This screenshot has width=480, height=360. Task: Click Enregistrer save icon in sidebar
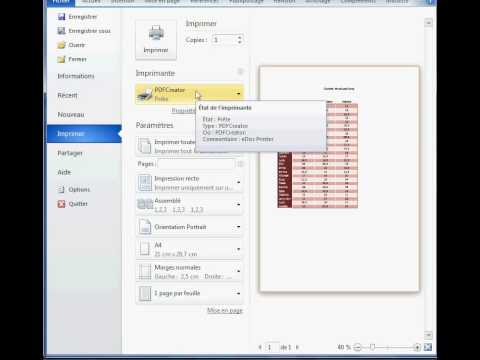61,17
